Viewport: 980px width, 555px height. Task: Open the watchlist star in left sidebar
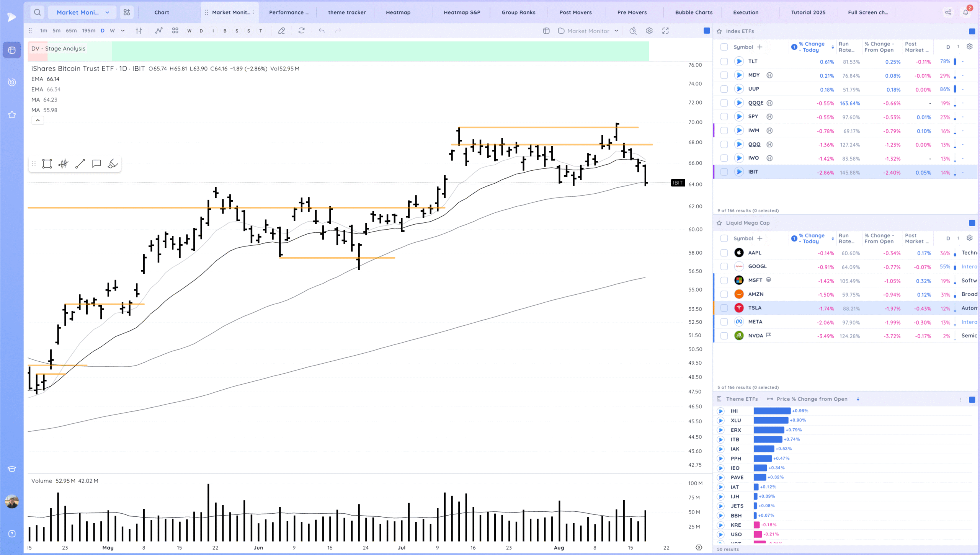click(x=12, y=114)
